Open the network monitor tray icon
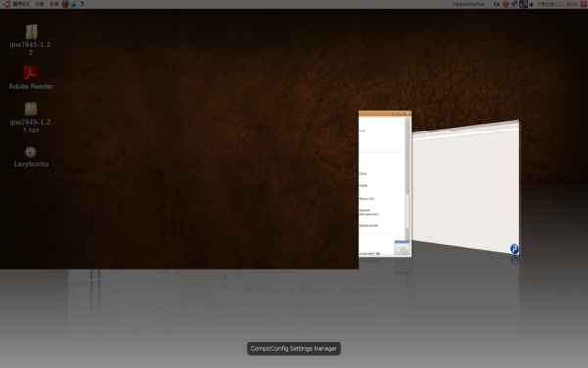The height and width of the screenshot is (368, 588). tap(514, 4)
